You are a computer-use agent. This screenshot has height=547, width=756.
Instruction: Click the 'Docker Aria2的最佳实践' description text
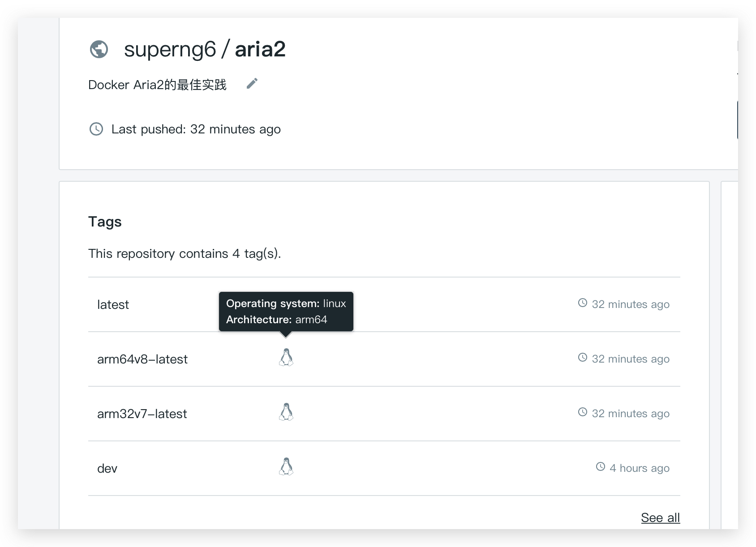[x=157, y=85]
